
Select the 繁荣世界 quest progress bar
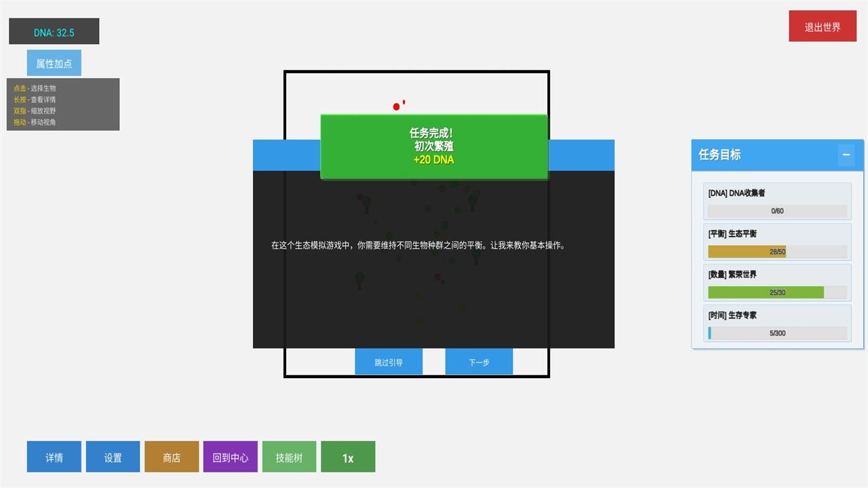click(777, 292)
